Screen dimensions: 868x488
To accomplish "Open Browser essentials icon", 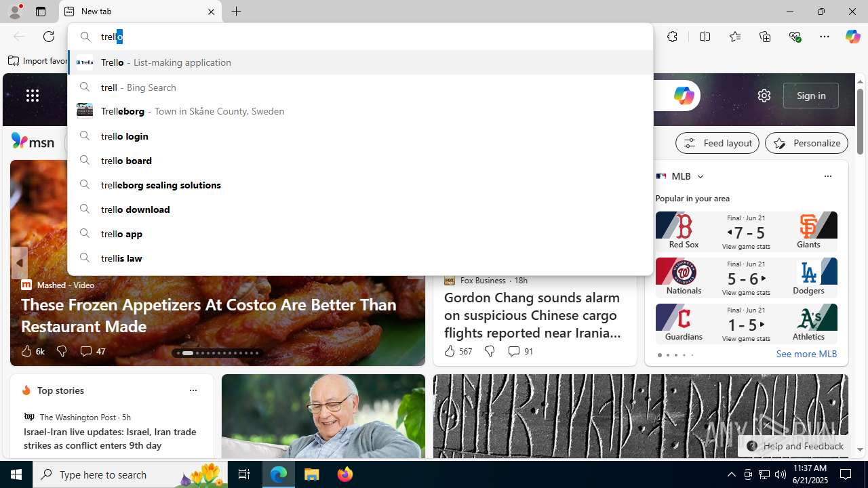I will click(795, 37).
